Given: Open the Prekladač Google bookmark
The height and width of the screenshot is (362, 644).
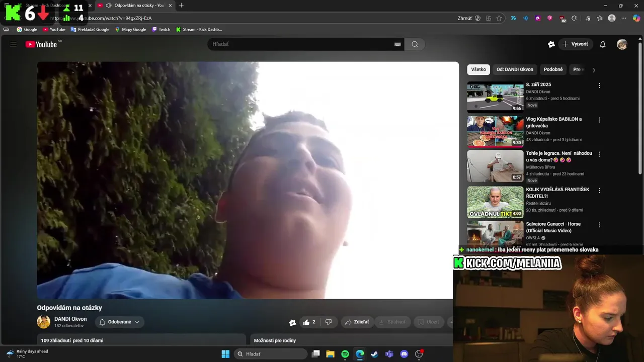Looking at the screenshot, I should click(90, 30).
